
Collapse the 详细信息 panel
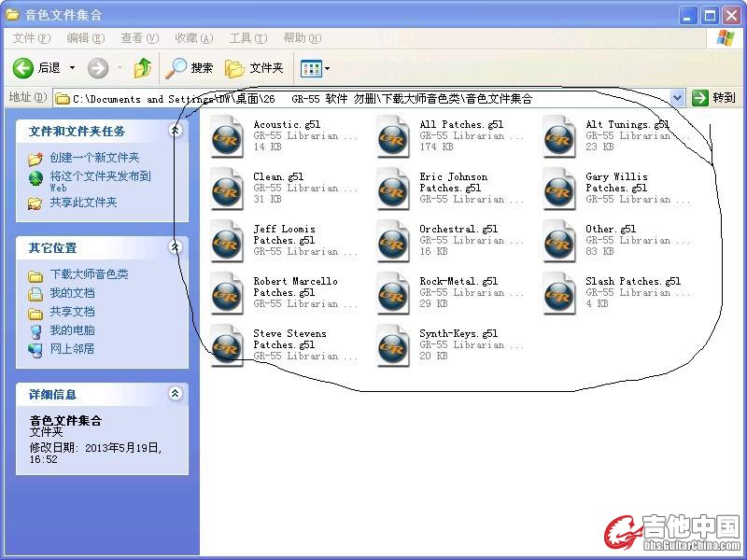pos(176,395)
